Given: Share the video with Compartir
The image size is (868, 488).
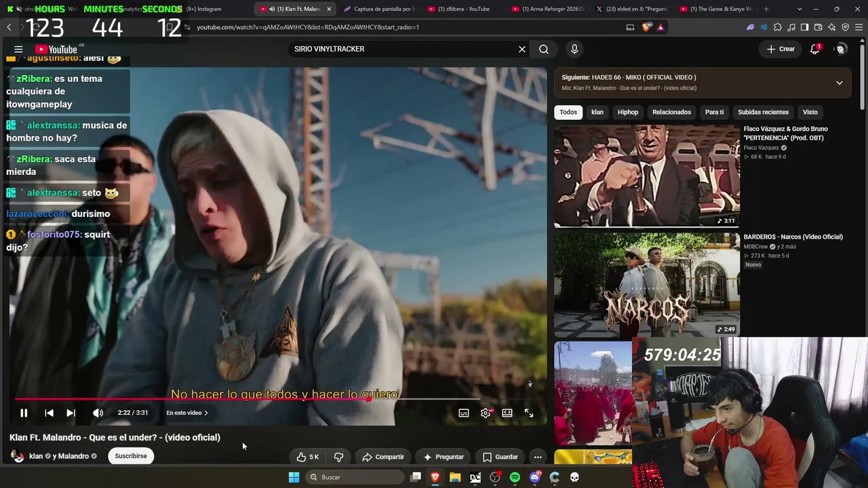Looking at the screenshot, I should 383,457.
